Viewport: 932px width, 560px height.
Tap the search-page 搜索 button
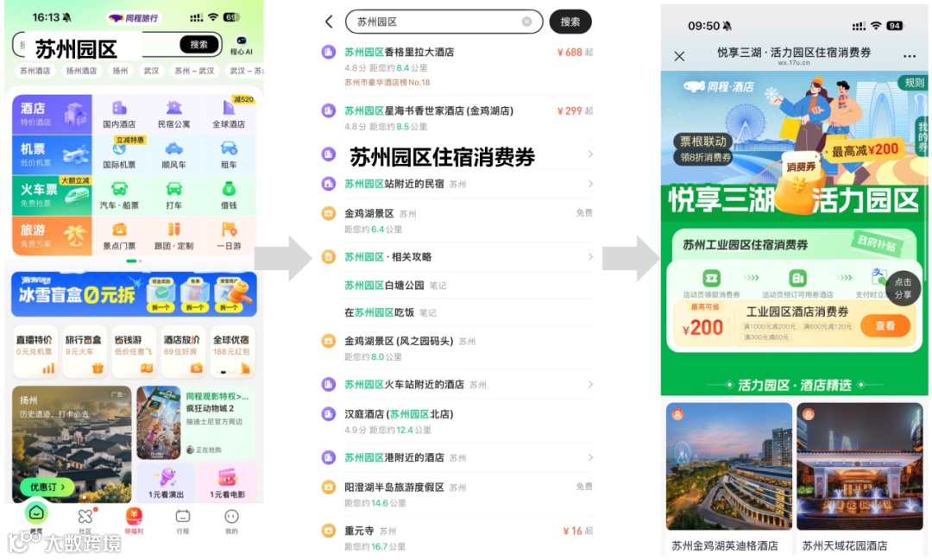pyautogui.click(x=570, y=22)
